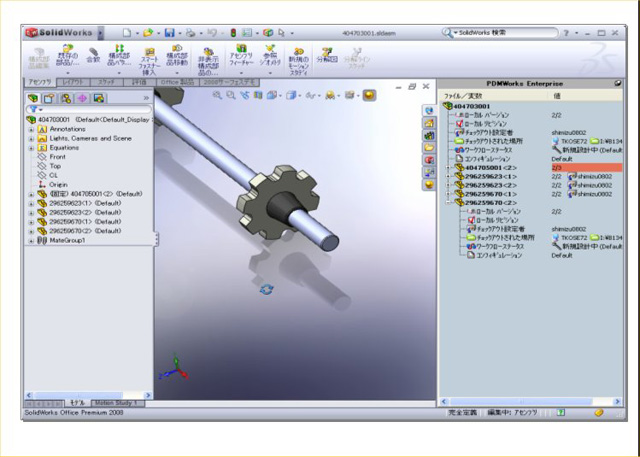
Task: Select the Office 製品 command tab
Action: pyautogui.click(x=174, y=82)
